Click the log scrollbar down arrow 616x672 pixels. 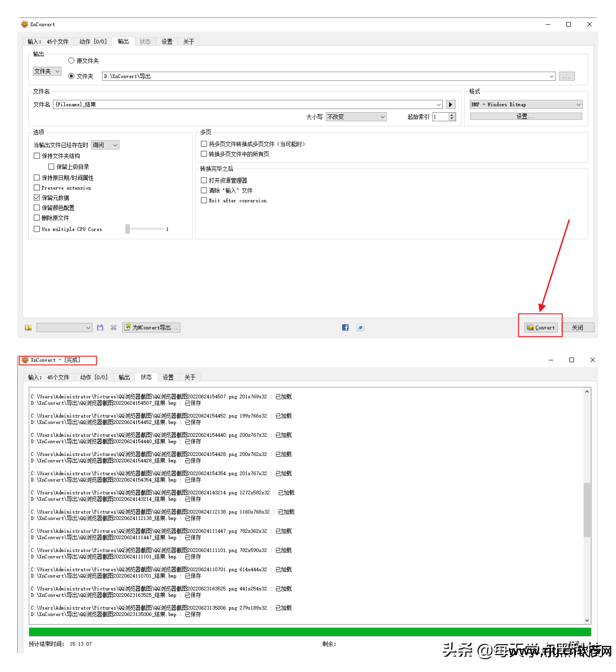pyautogui.click(x=587, y=620)
